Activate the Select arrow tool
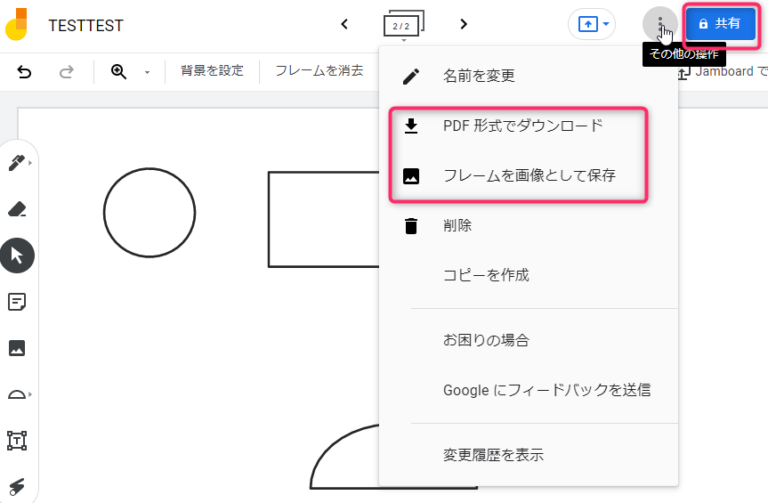The height and width of the screenshot is (503, 768). (x=17, y=255)
